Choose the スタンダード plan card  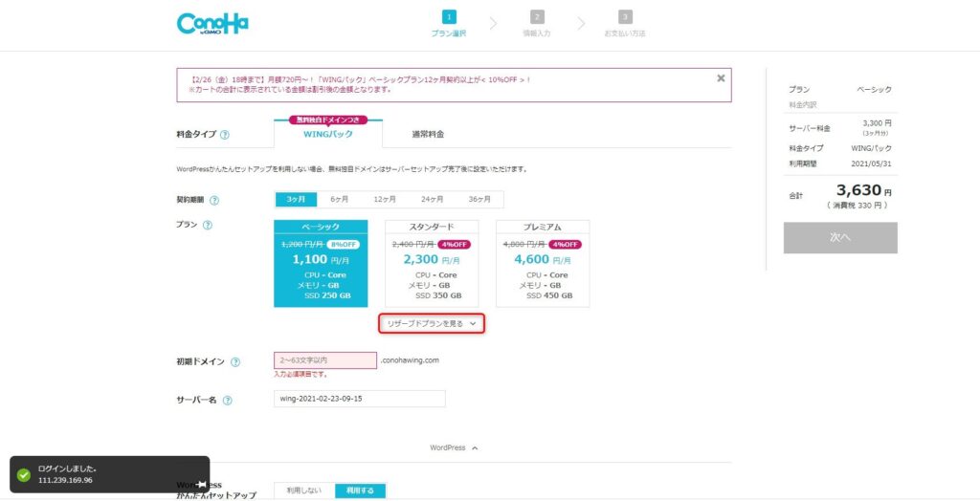click(432, 263)
